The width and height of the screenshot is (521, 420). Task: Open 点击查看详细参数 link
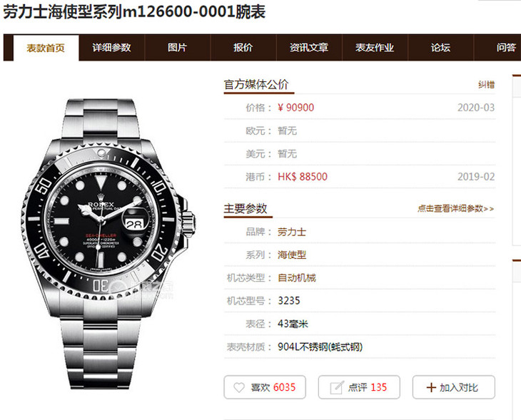click(456, 209)
